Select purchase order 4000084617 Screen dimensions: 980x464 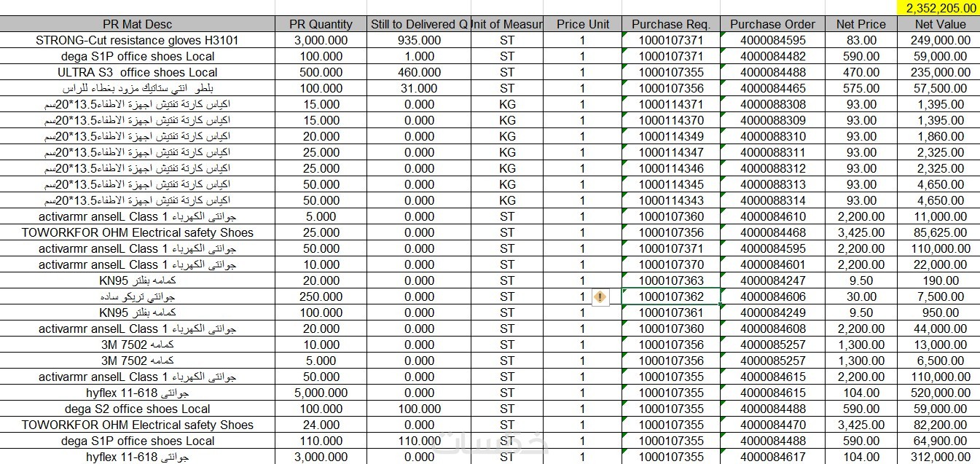[x=773, y=457]
